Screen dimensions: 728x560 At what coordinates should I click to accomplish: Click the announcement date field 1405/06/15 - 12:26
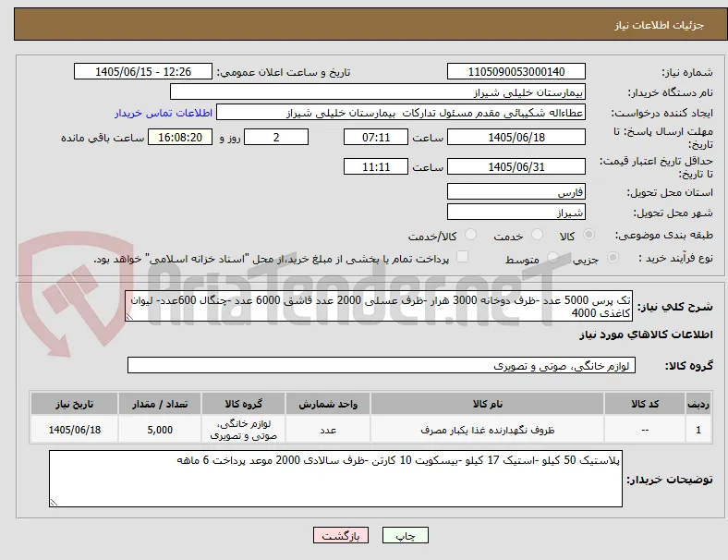[143, 71]
